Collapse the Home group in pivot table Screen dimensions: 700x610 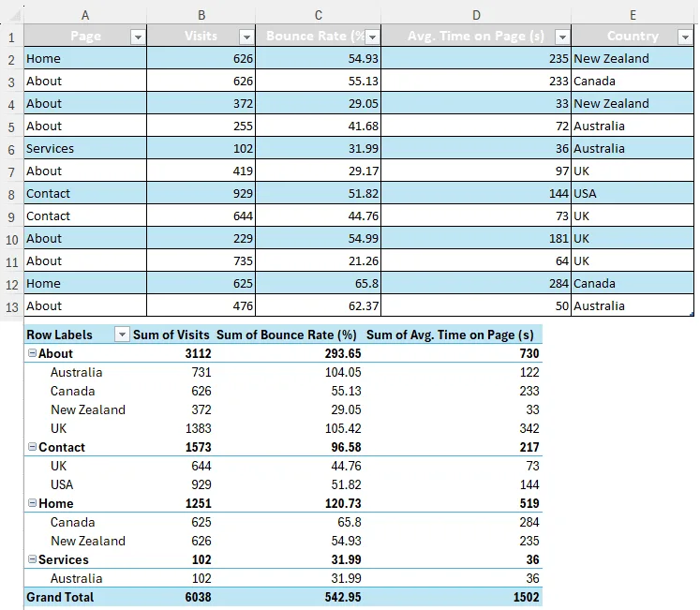(x=32, y=503)
